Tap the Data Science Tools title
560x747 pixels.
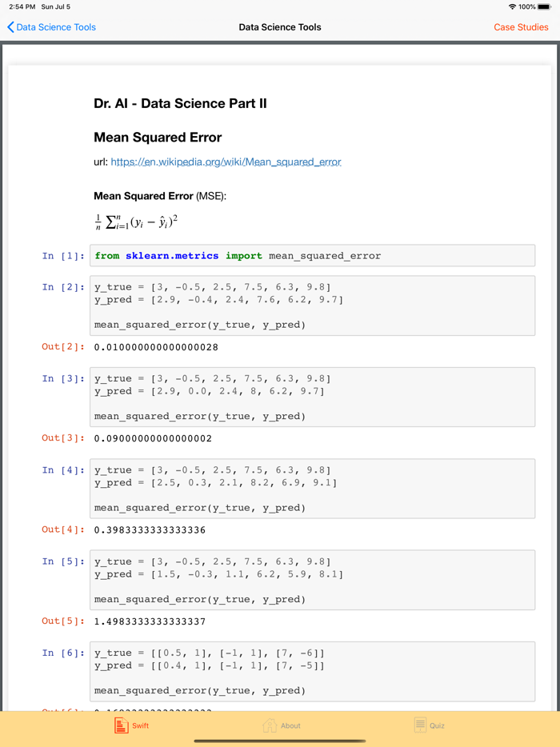coord(280,26)
